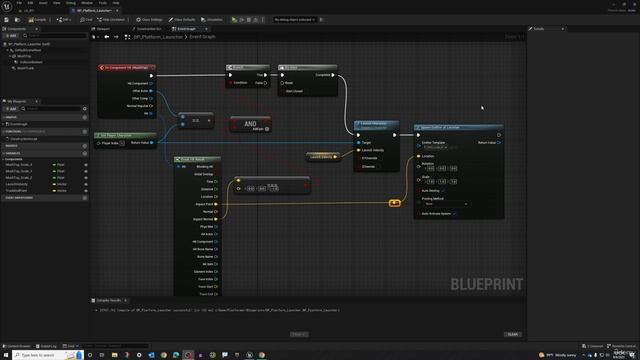Click BP_Platform_Launcher in the graph breadcrumb
Image resolution: width=640 pixels, height=360 pixels.
[158, 37]
